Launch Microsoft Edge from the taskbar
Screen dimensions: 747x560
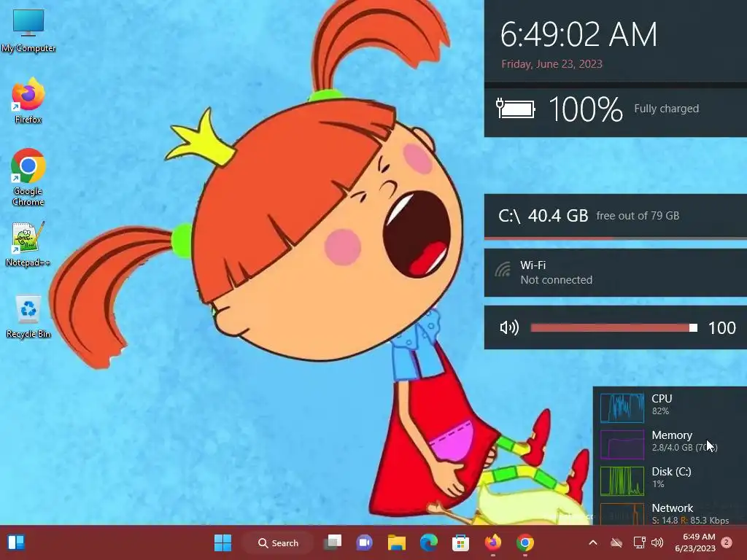429,542
